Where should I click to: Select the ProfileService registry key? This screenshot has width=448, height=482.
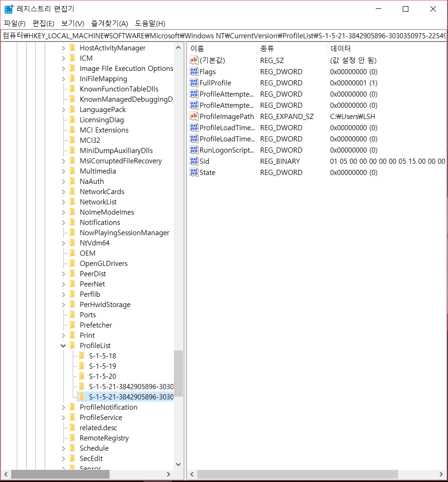pyautogui.click(x=101, y=418)
